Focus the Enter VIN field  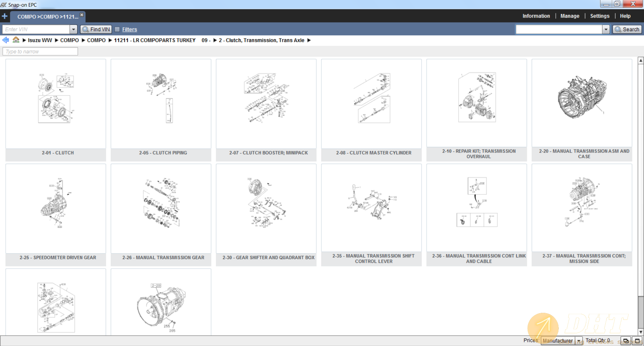click(36, 30)
